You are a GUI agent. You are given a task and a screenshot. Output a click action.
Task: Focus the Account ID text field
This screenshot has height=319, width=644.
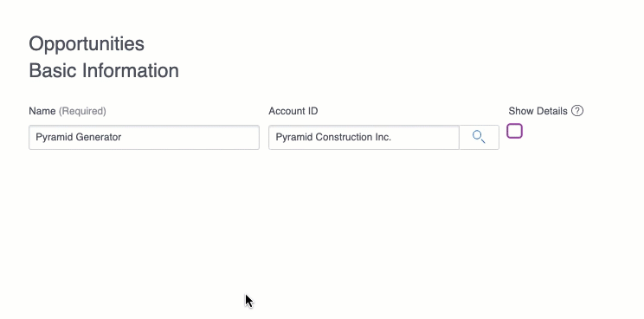(364, 137)
